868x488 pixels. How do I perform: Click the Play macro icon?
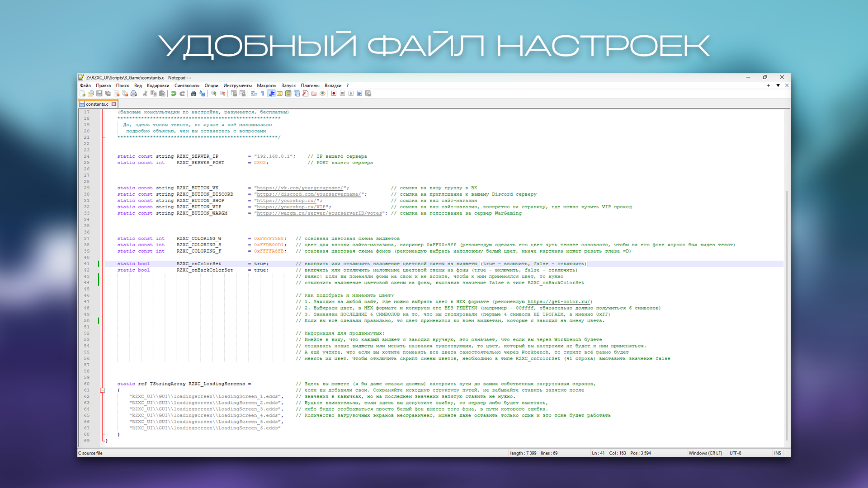click(x=351, y=94)
